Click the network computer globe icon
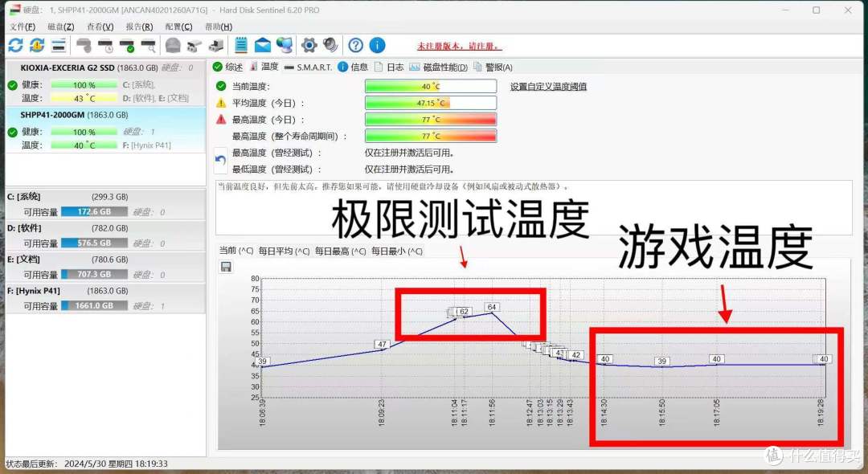Image resolution: width=868 pixels, height=474 pixels. coord(285,45)
